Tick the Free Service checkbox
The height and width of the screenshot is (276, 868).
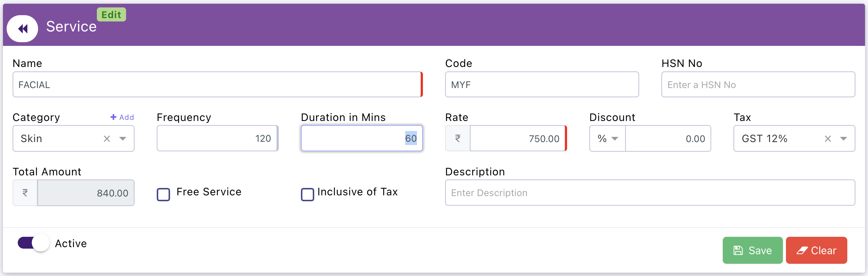click(163, 194)
